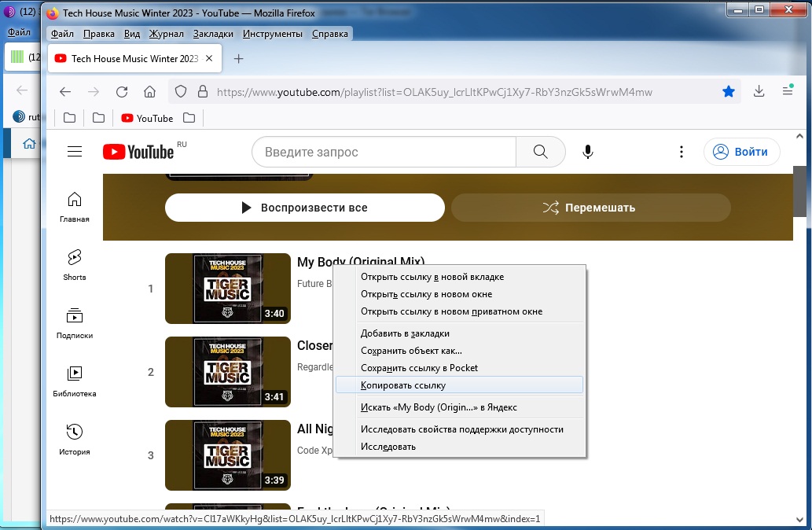Choose Открыть ссылку в новой вкладке
Screen dimensions: 812x530
click(x=432, y=277)
